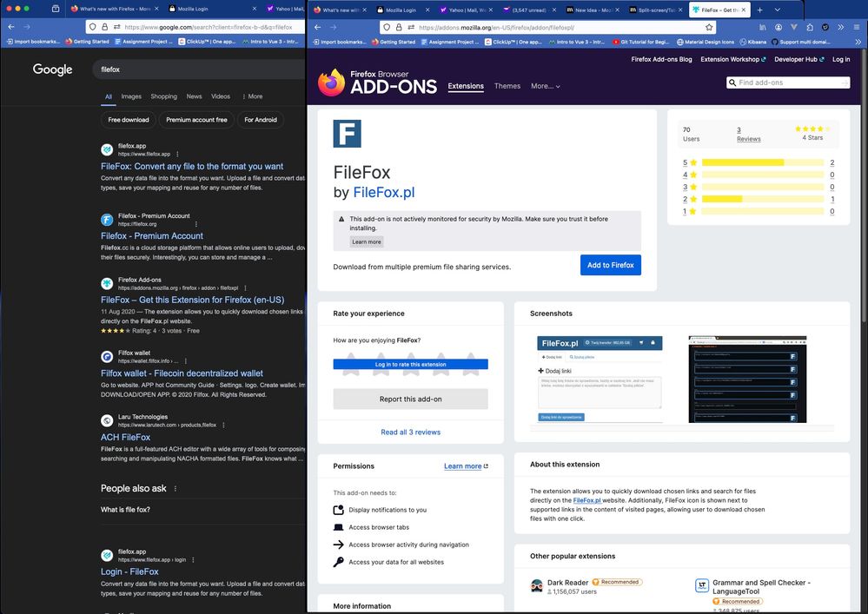
Task: Open the Library toolbar icon in right window
Action: point(762,27)
